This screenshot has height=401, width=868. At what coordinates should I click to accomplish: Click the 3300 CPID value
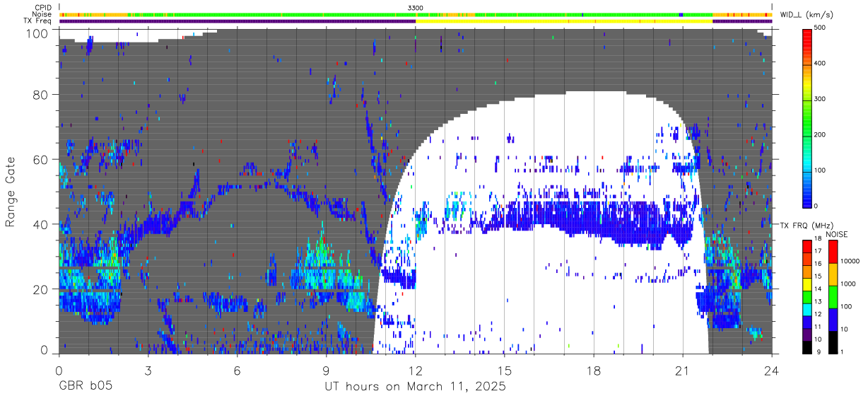tap(416, 8)
